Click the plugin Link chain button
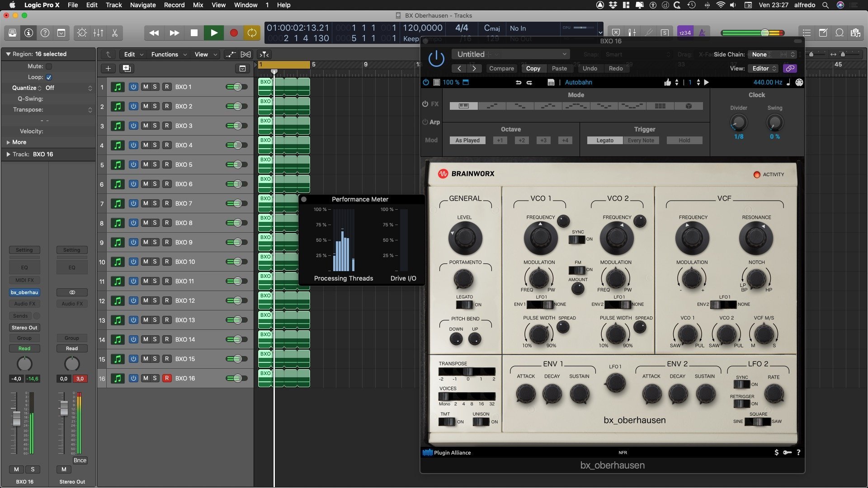The width and height of the screenshot is (868, 488). pyautogui.click(x=790, y=68)
